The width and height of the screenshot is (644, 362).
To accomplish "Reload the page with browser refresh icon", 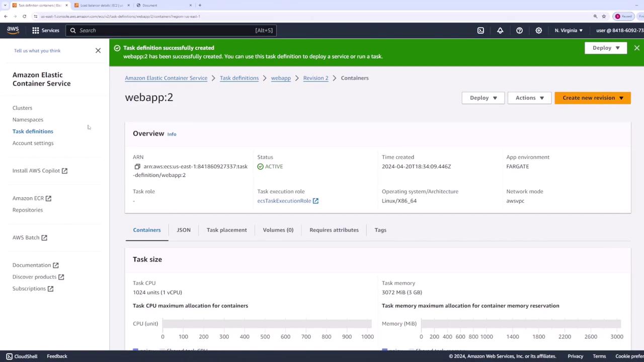I will [x=24, y=16].
